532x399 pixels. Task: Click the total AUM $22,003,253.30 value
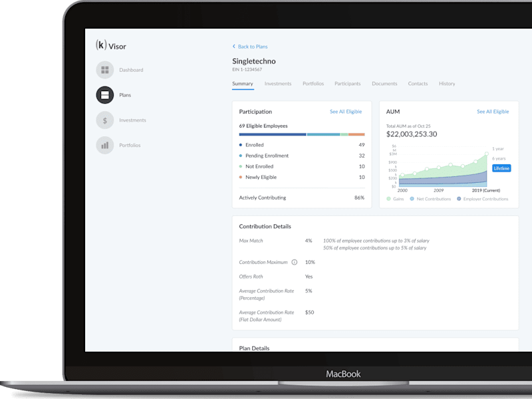412,134
